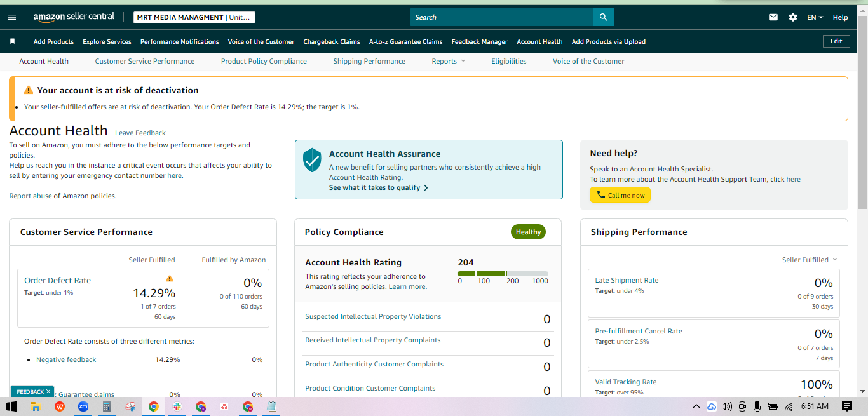Screen dimensions: 868x416
Task: Click Explore Services in favorites bar
Action: (107, 41)
